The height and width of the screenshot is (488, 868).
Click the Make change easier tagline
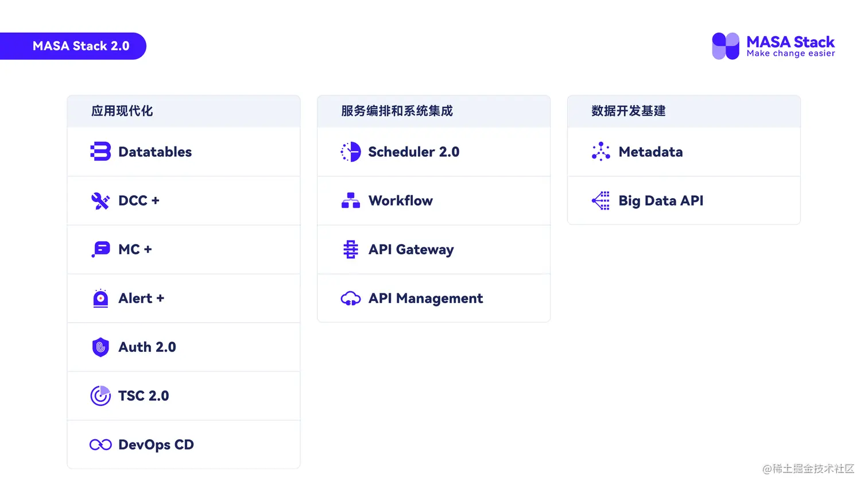tap(791, 53)
